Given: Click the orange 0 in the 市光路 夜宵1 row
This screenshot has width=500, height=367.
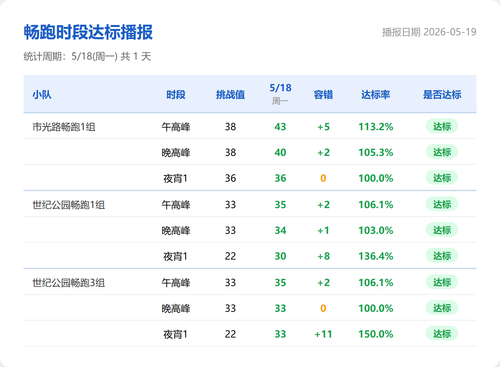Looking at the screenshot, I should coord(323,178).
